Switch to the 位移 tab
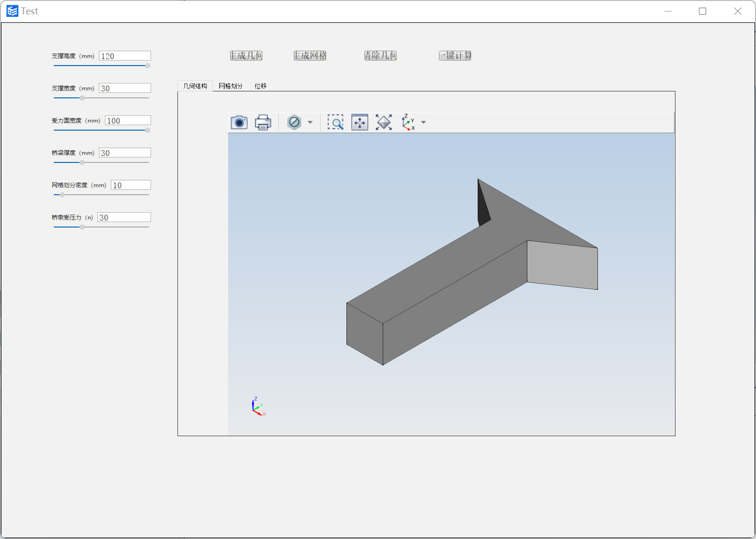The height and width of the screenshot is (539, 756). [260, 86]
